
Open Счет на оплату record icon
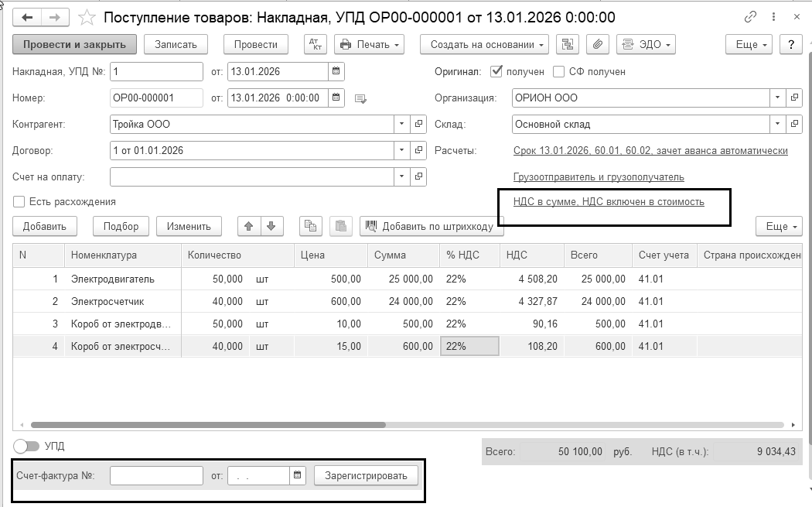pyautogui.click(x=418, y=176)
